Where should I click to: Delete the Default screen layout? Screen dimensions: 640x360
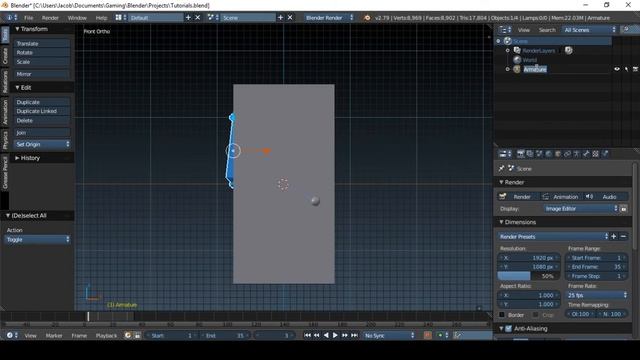coord(198,18)
